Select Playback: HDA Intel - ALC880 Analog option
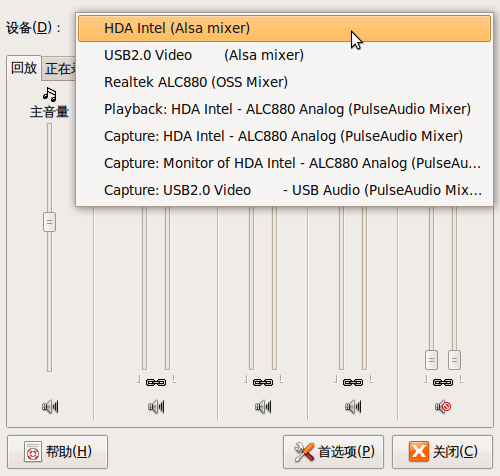The width and height of the screenshot is (500, 476). coord(284,109)
